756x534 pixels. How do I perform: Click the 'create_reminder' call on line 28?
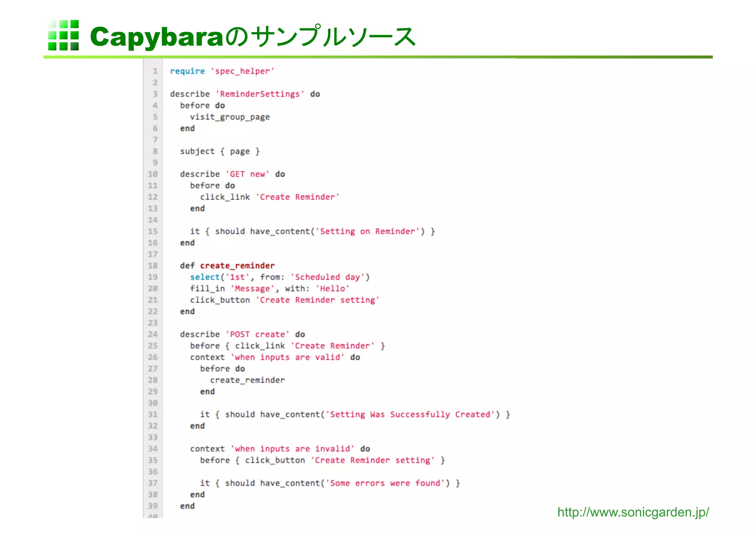click(247, 380)
